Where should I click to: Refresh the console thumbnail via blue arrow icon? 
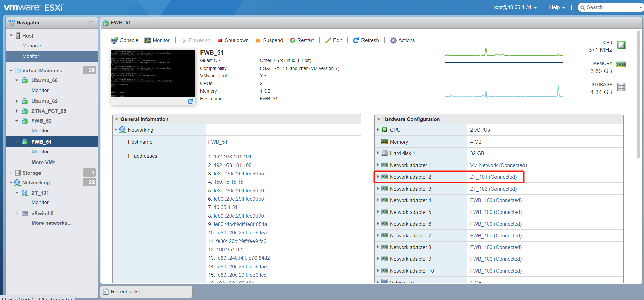coord(190,101)
